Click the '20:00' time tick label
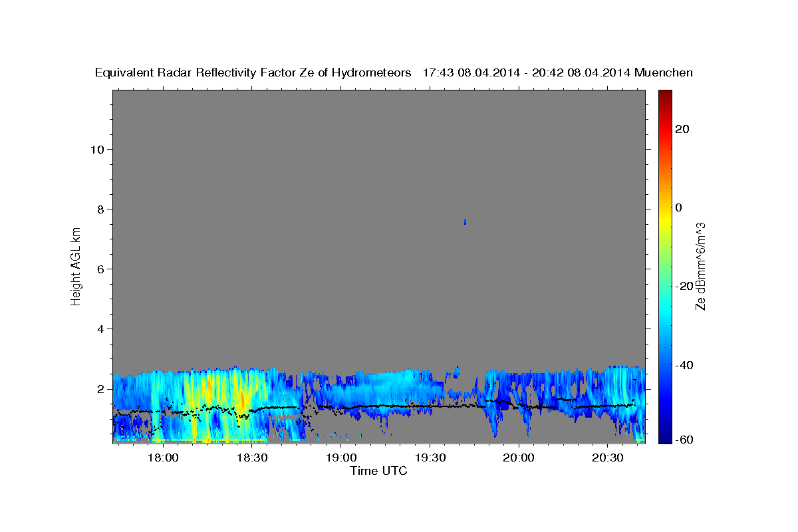The height and width of the screenshot is (532, 798). point(519,459)
